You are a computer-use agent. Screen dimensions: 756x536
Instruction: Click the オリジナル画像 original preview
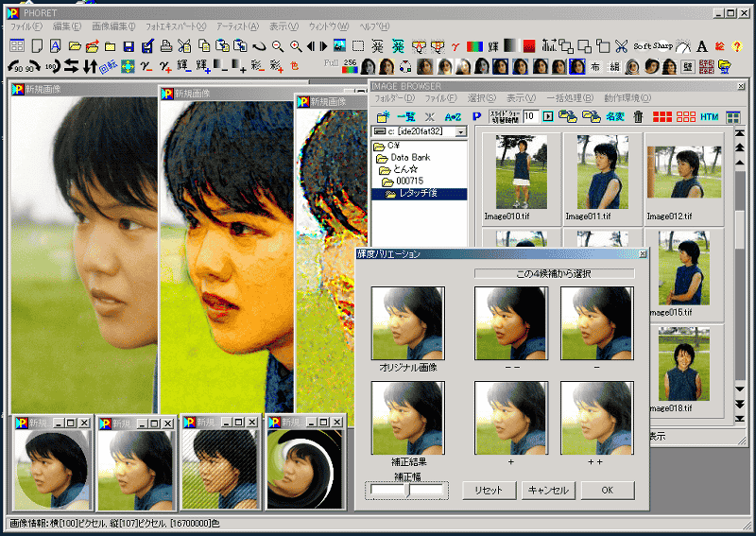point(408,323)
